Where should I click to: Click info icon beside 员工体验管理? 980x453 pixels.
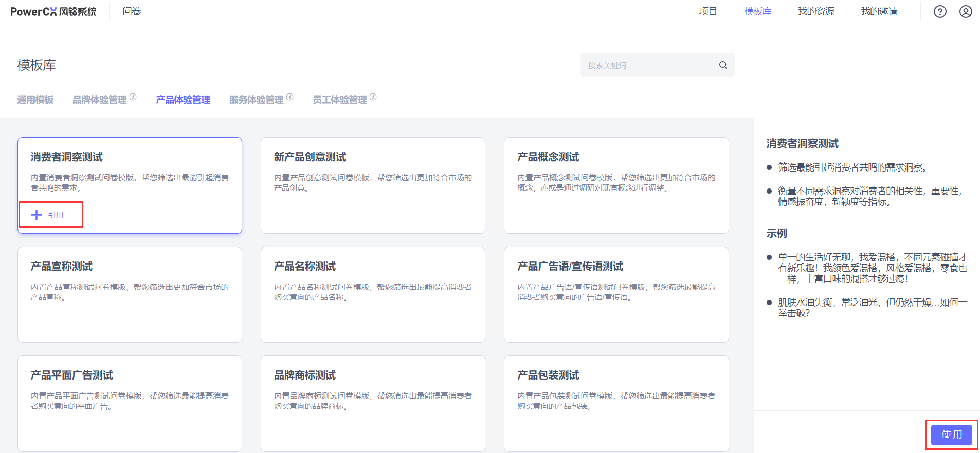coord(373,97)
